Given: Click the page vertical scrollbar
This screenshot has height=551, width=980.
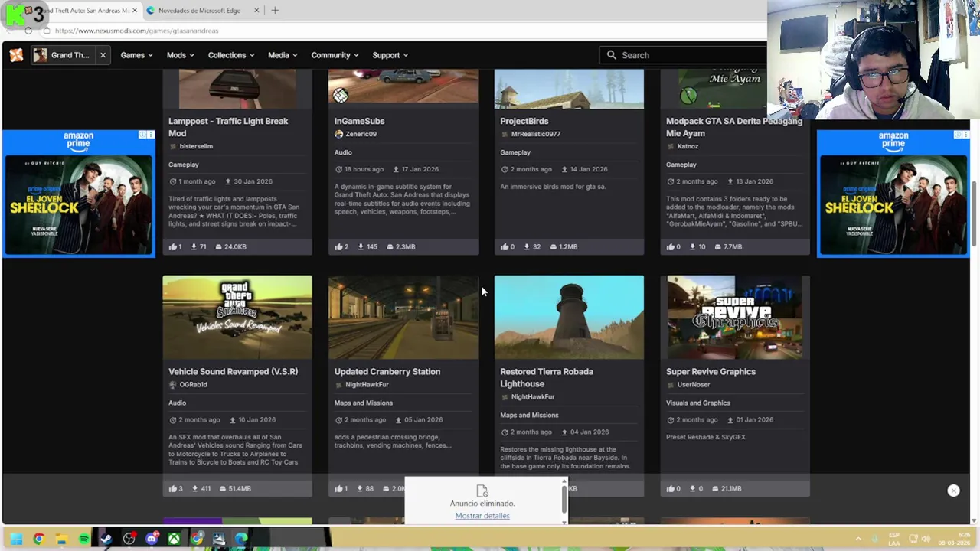Looking at the screenshot, I should click(x=975, y=214).
